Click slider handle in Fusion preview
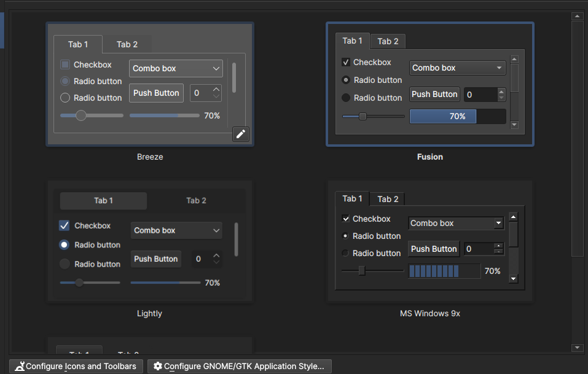The height and width of the screenshot is (374, 588). (x=363, y=117)
